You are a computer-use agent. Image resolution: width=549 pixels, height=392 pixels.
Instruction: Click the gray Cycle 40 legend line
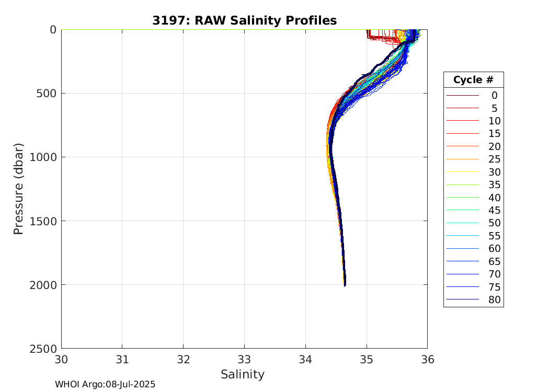pos(462,198)
